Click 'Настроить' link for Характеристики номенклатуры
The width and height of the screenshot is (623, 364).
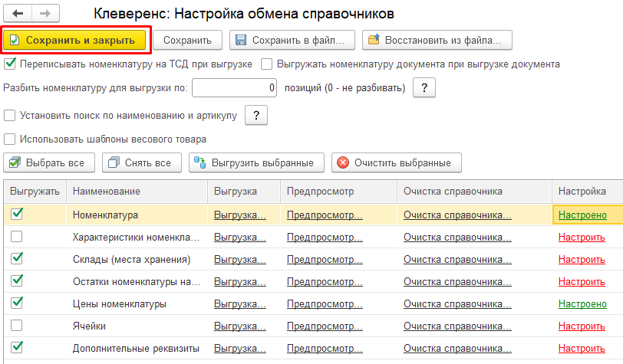click(x=582, y=238)
